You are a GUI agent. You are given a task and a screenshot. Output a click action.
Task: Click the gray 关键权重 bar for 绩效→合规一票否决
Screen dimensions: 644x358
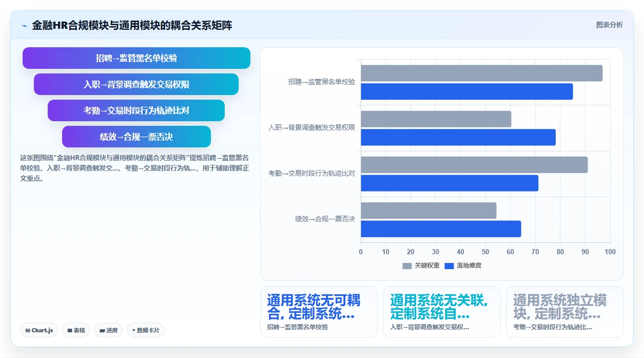[428, 210]
